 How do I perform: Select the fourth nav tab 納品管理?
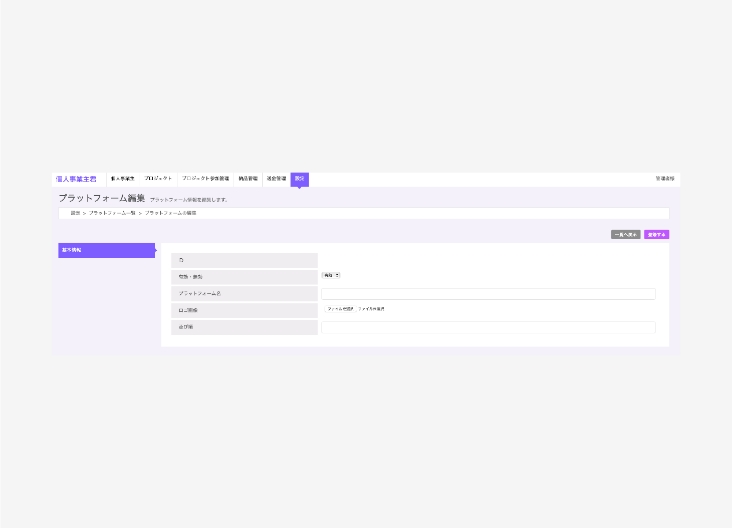pyautogui.click(x=248, y=179)
